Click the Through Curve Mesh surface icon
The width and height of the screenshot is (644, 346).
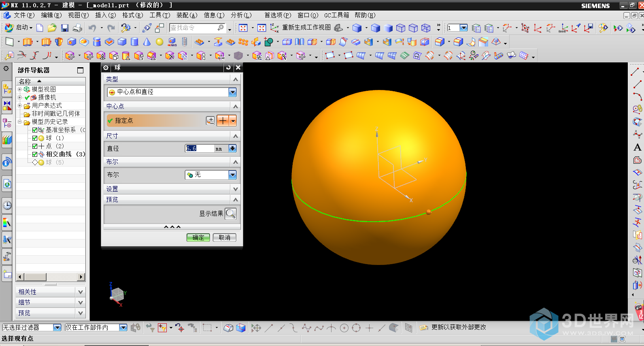tap(392, 56)
